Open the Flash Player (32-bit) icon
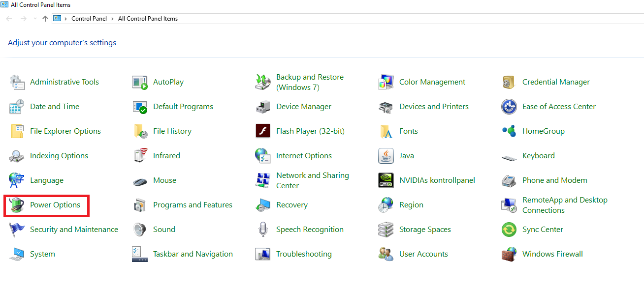The height and width of the screenshot is (290, 644). [x=263, y=131]
